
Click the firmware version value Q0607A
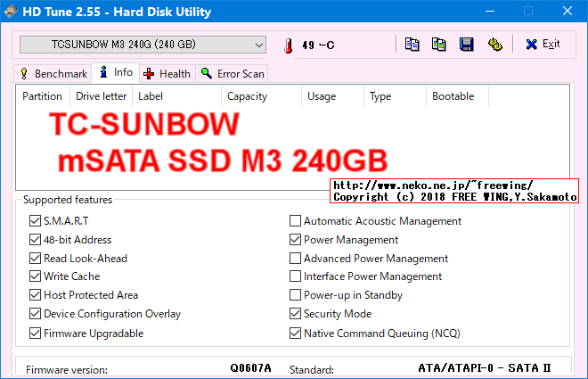[250, 368]
